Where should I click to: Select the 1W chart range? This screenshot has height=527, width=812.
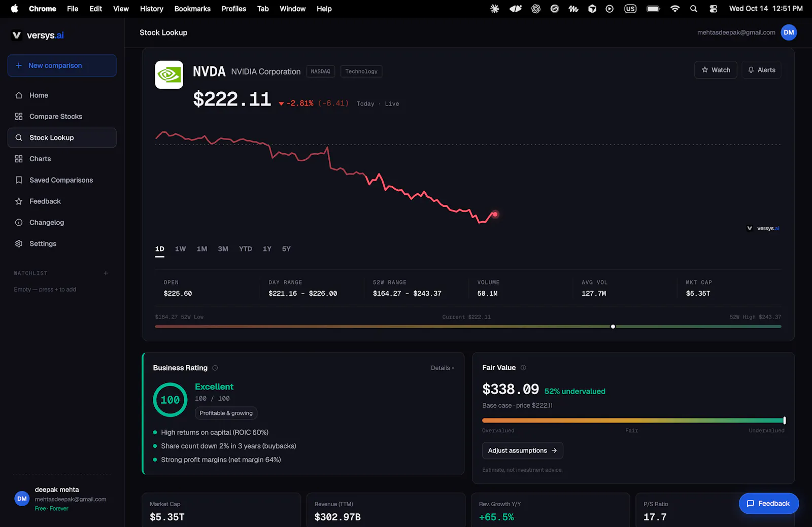(x=181, y=249)
